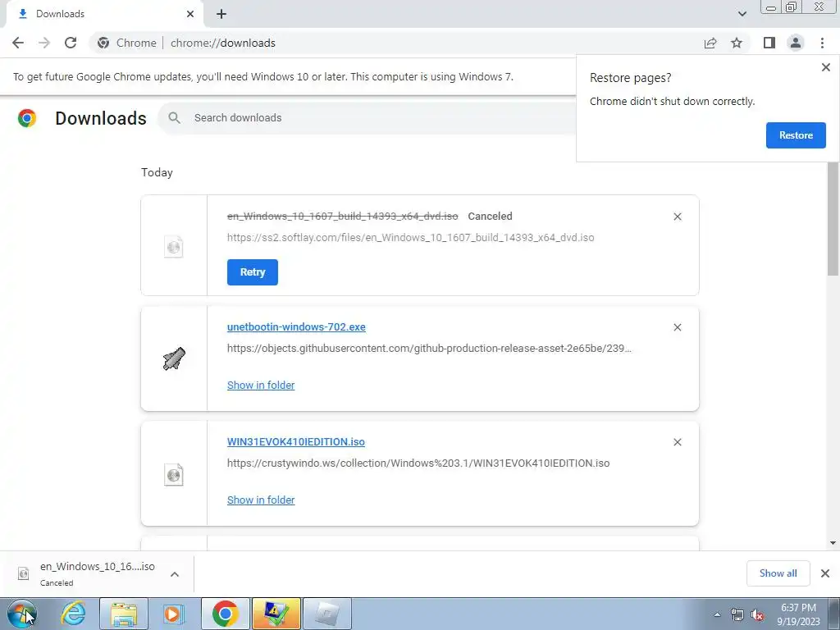840x630 pixels.
Task: Remove canceled Windows 10 ISO entry
Action: pyautogui.click(x=677, y=217)
